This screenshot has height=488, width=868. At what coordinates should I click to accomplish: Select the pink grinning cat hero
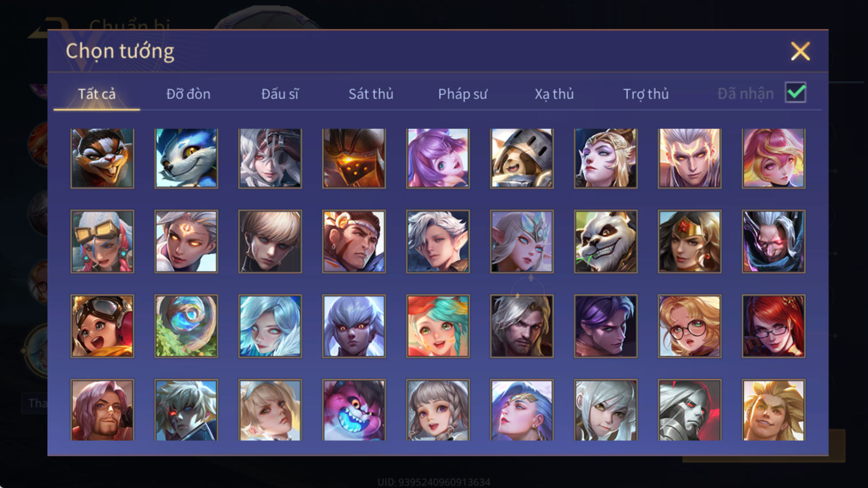point(354,410)
